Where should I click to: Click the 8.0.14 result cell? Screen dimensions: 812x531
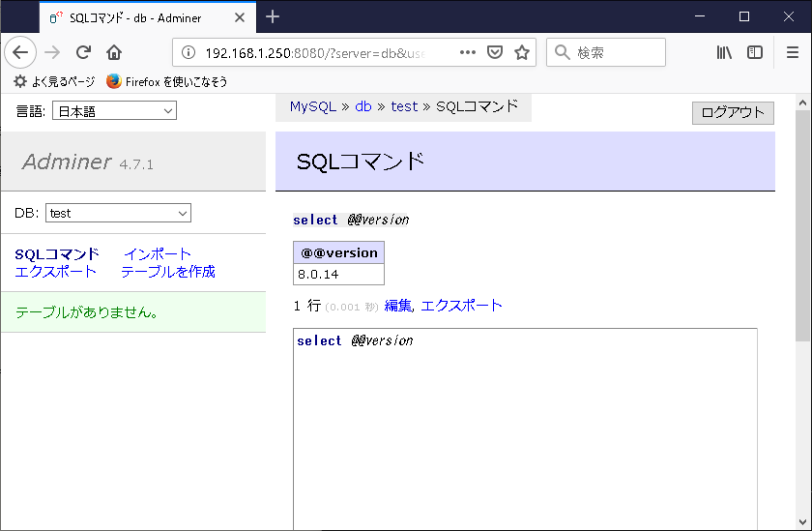pyautogui.click(x=338, y=274)
